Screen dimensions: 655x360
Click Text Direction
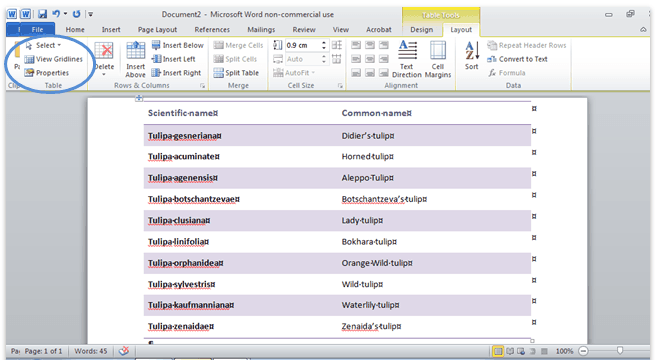coord(407,59)
